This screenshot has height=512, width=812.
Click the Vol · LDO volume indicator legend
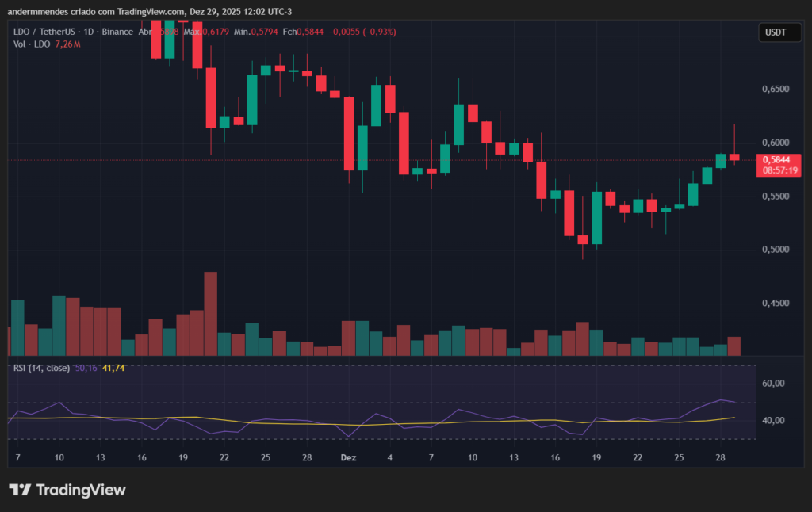32,44
